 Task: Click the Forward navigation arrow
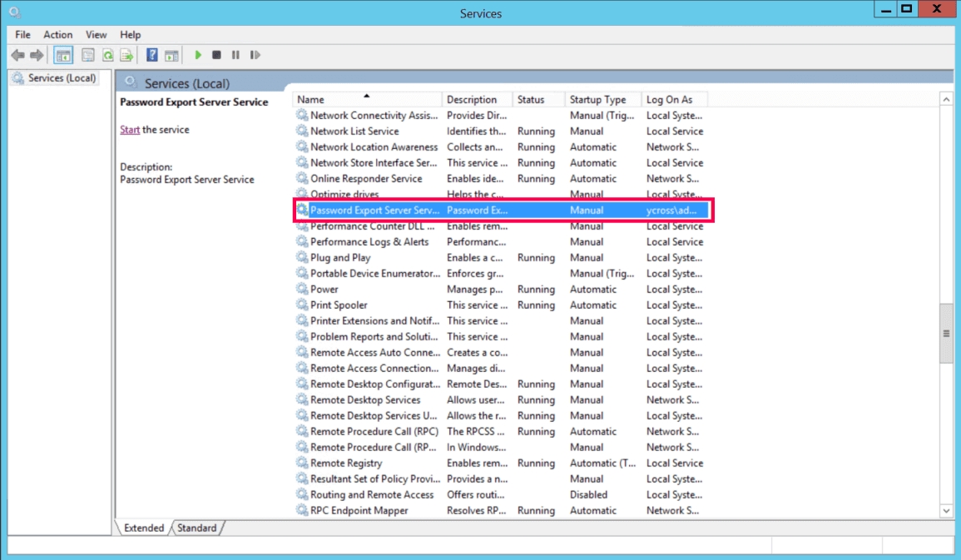(x=37, y=55)
